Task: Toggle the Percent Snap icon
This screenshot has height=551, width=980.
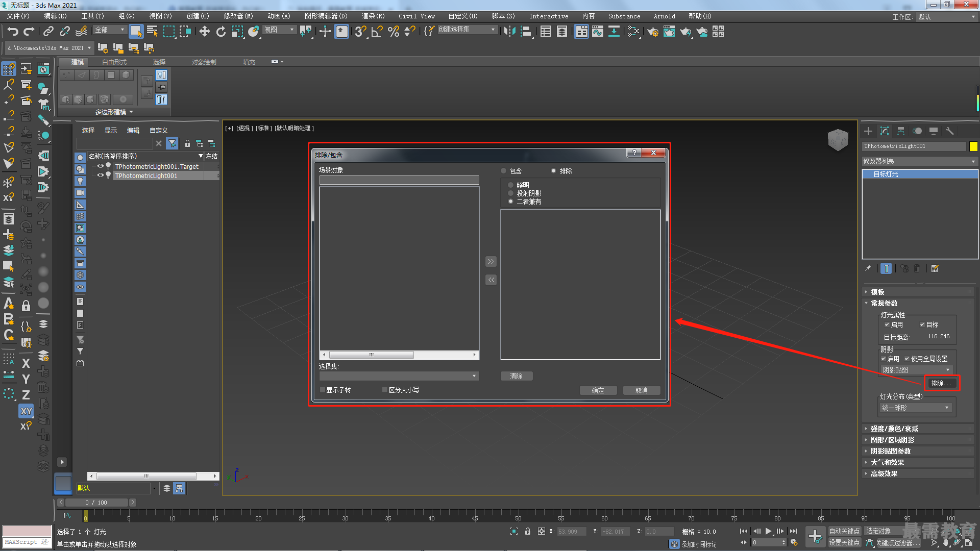Action: click(x=394, y=32)
